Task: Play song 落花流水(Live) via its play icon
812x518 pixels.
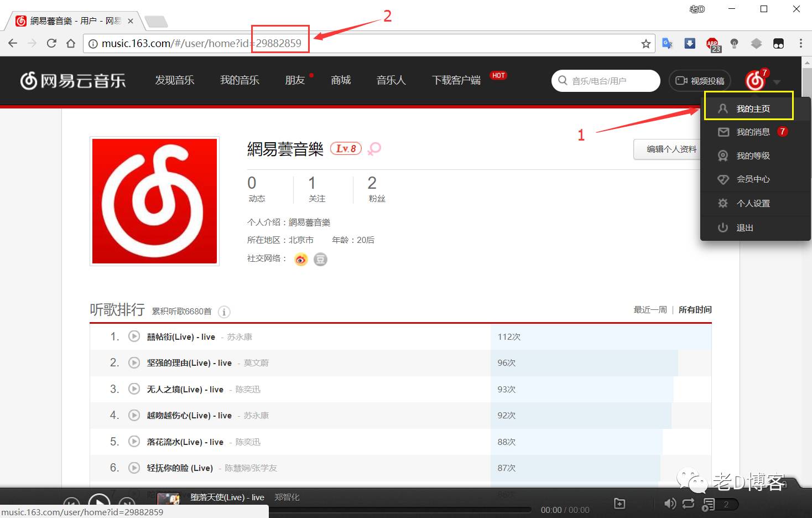Action: point(134,442)
